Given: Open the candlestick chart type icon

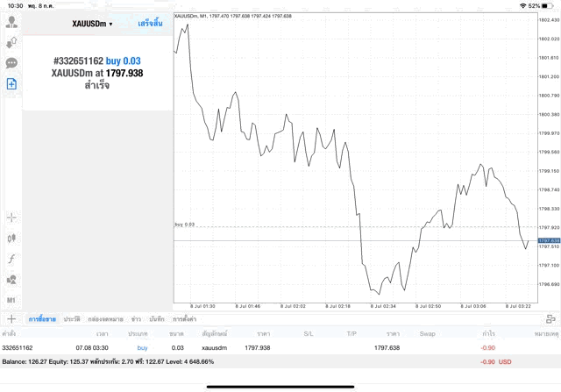Looking at the screenshot, I should (11, 238).
